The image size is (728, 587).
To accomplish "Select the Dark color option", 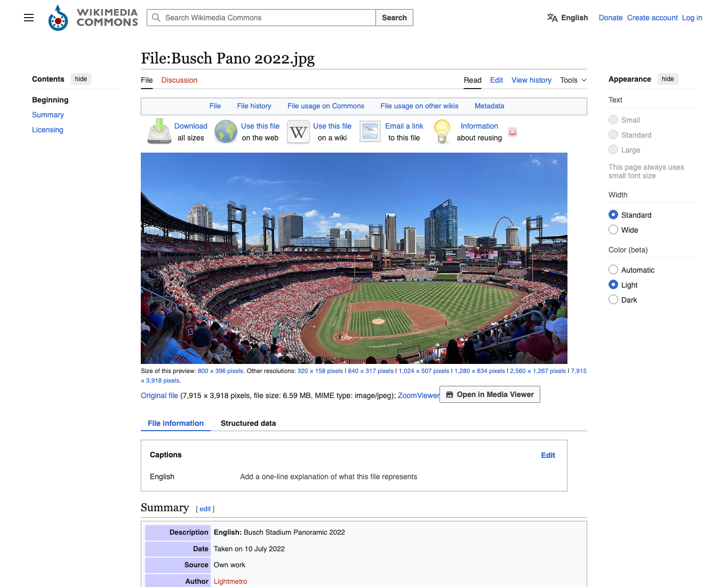I will click(x=613, y=299).
